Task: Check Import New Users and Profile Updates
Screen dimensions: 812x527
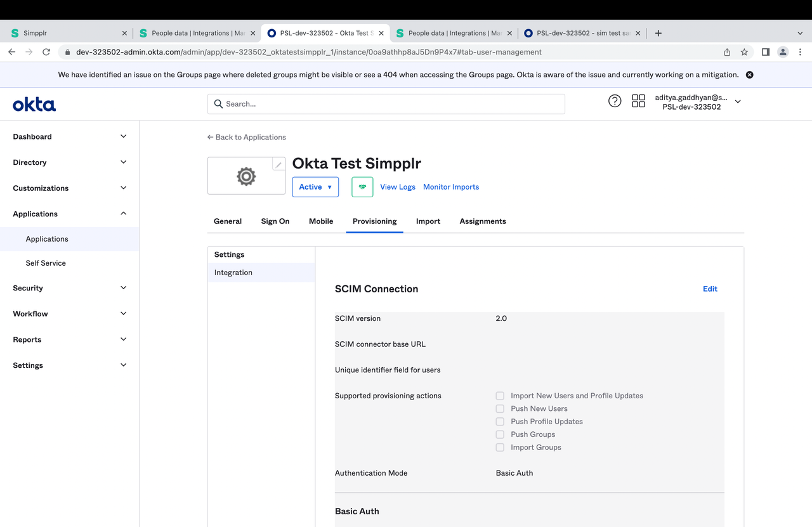Action: pos(500,396)
